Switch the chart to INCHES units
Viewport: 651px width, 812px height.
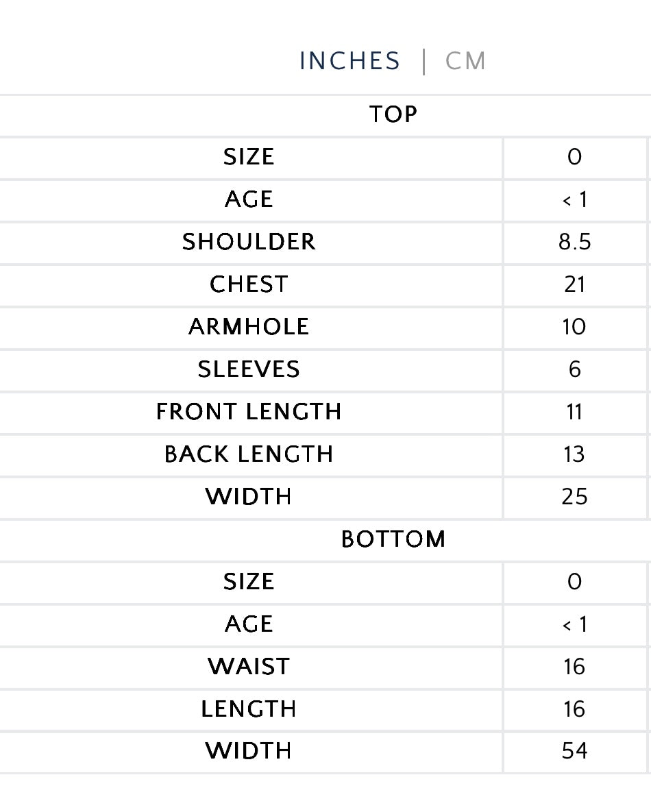[349, 62]
